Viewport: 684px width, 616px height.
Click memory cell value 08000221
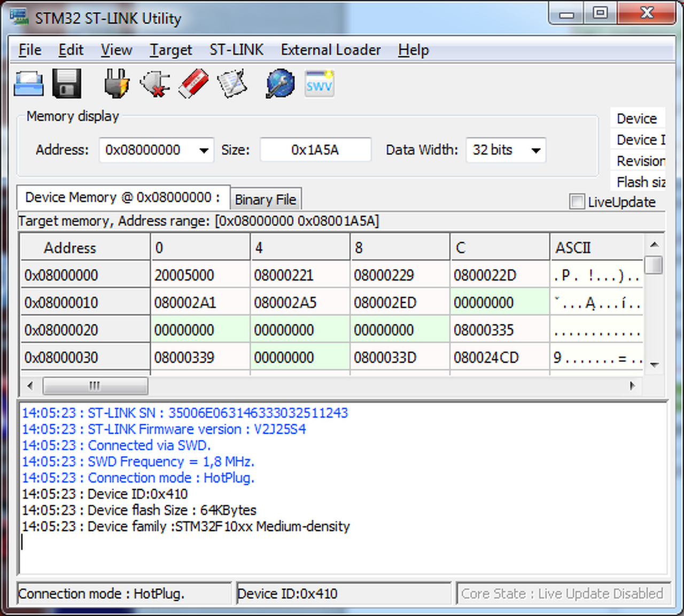300,275
